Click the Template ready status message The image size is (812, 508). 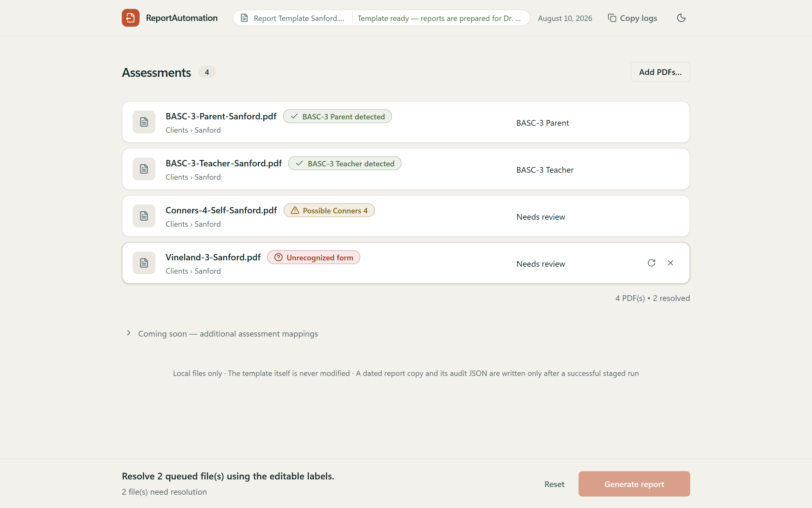439,18
